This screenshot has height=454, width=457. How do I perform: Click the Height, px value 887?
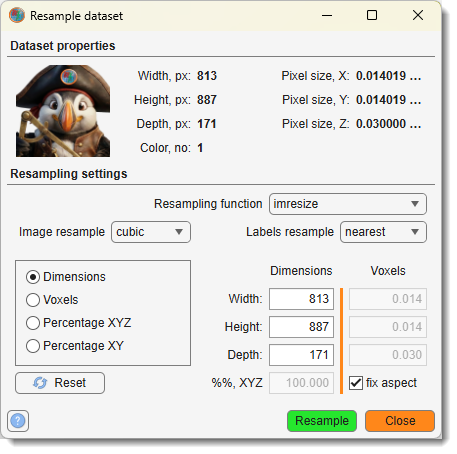click(x=207, y=100)
